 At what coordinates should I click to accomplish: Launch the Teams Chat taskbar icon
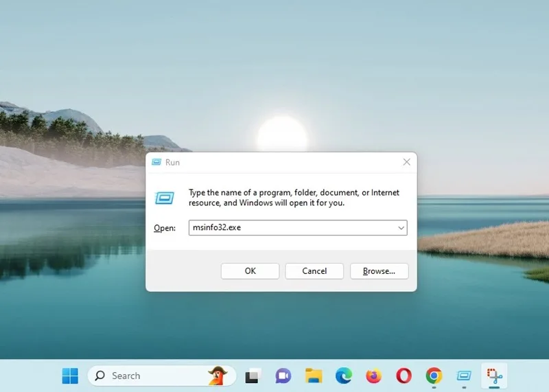tap(283, 376)
